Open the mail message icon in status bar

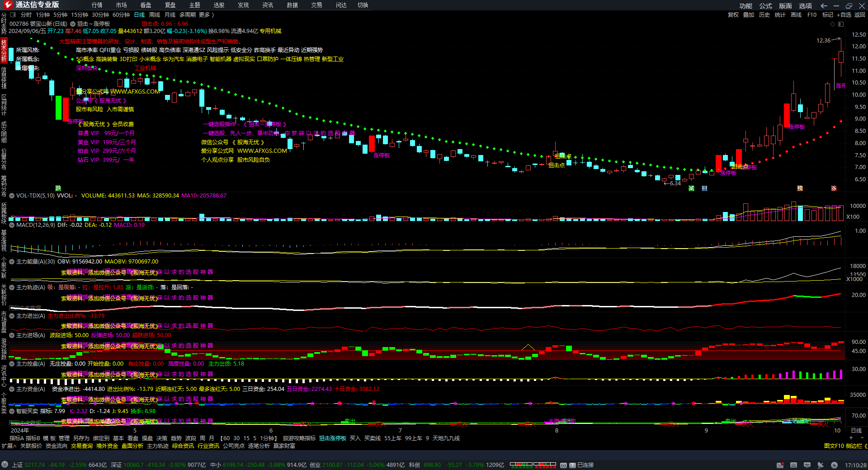[780, 465]
